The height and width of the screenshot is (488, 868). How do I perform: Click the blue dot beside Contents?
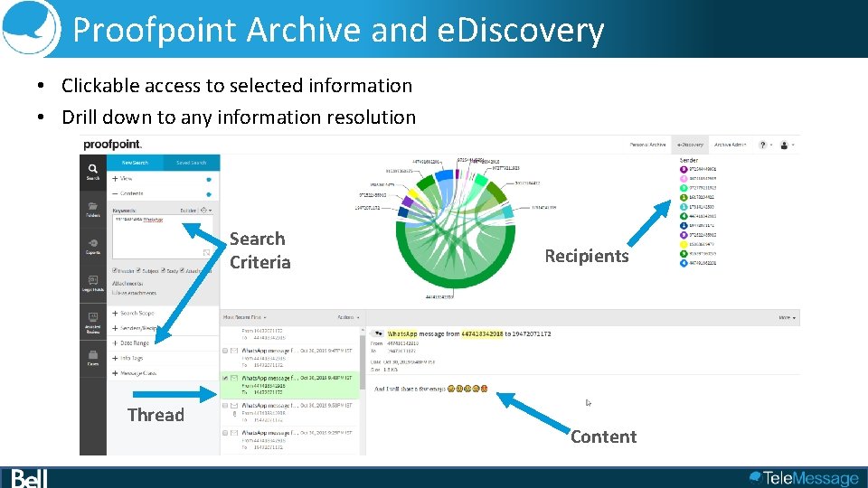tap(209, 195)
